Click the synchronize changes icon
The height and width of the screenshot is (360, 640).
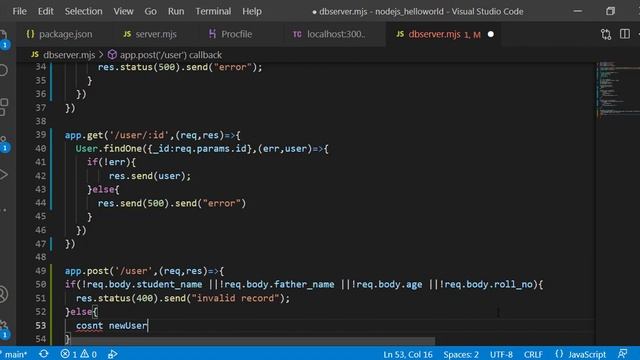[x=44, y=354]
